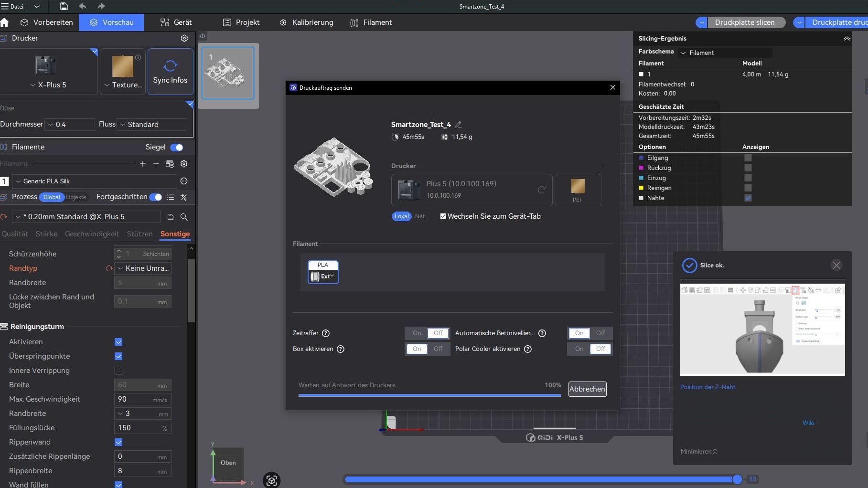Open the printer settings gear icon
This screenshot has width=868, height=488.
click(x=184, y=38)
